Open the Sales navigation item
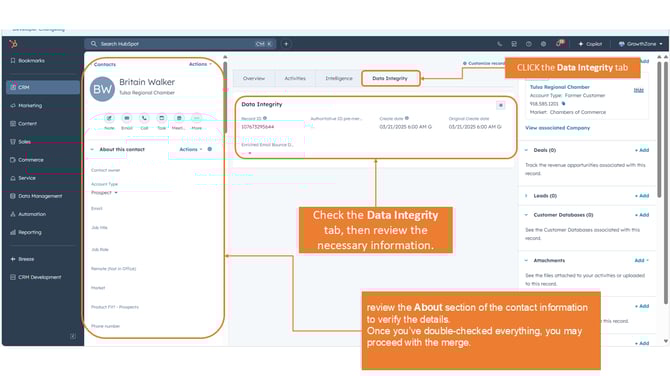 21,142
